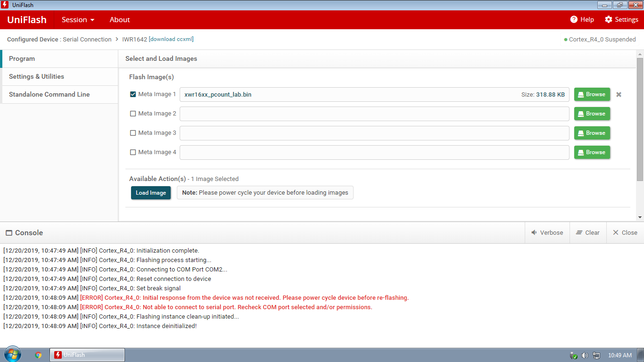Click the 'Connecting to COM Port COM2' log line
644x362 pixels.
click(x=115, y=270)
